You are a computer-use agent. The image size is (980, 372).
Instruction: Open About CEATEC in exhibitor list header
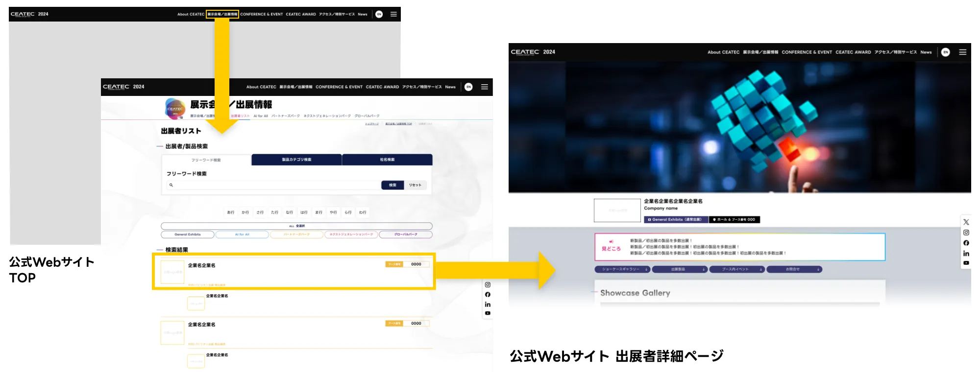click(x=261, y=87)
